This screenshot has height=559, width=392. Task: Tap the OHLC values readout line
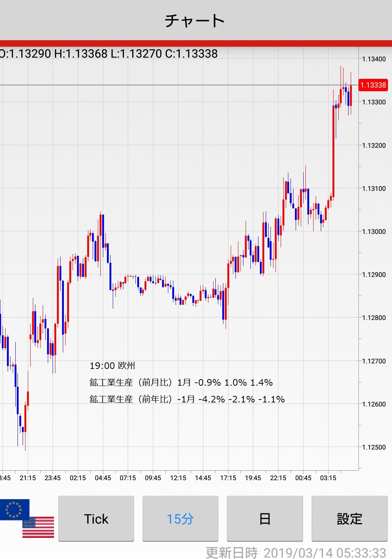(109, 54)
